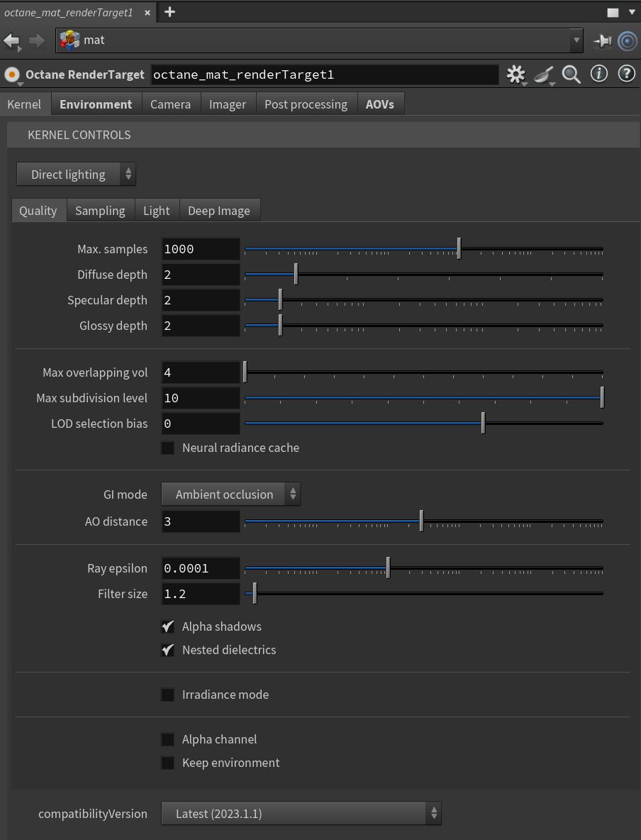Viewport: 641px width, 840px height.
Task: Click the pin pane icon
Action: (602, 40)
